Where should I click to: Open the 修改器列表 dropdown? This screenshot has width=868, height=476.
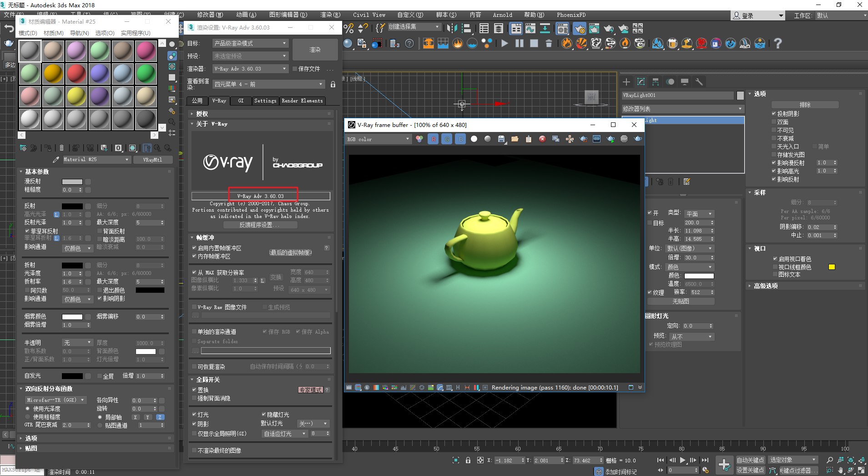coord(682,109)
